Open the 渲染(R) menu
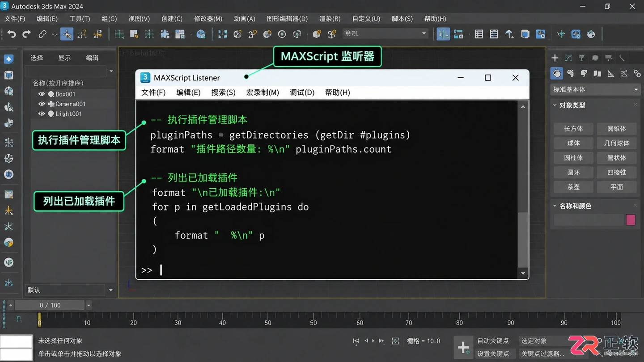The image size is (644, 362). pyautogui.click(x=330, y=19)
